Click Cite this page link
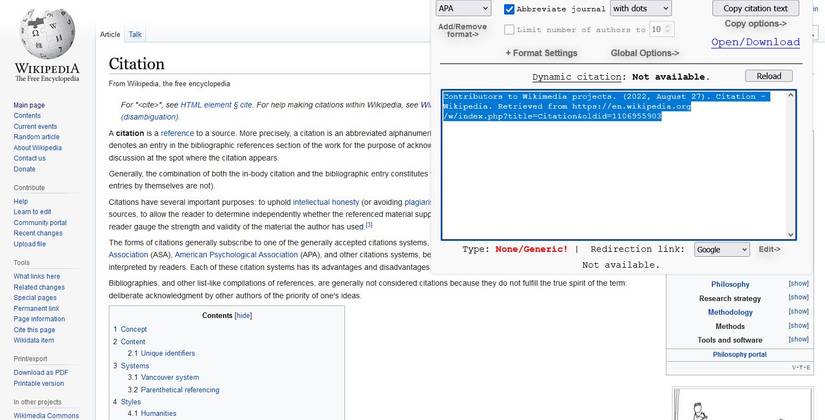This screenshot has width=825, height=420. (x=34, y=330)
